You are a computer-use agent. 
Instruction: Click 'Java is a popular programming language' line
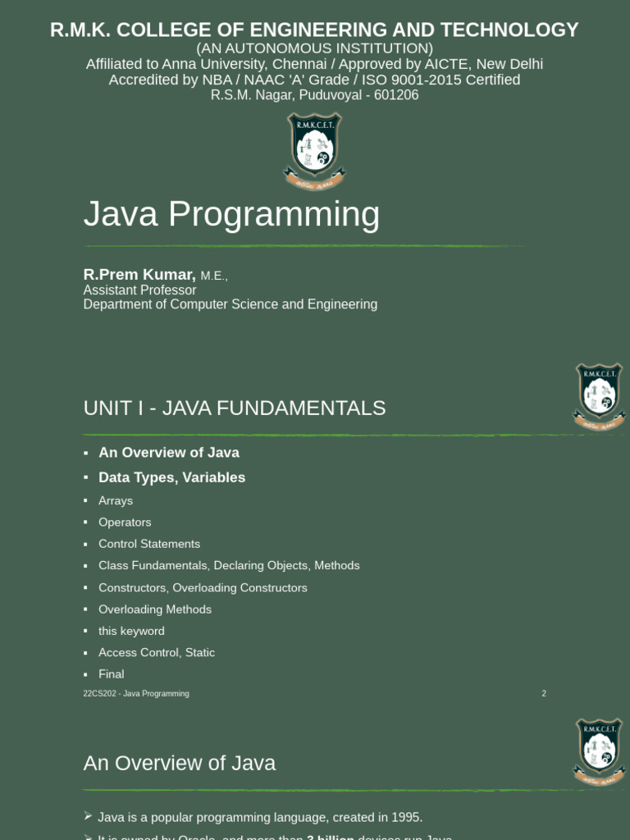pos(260,818)
